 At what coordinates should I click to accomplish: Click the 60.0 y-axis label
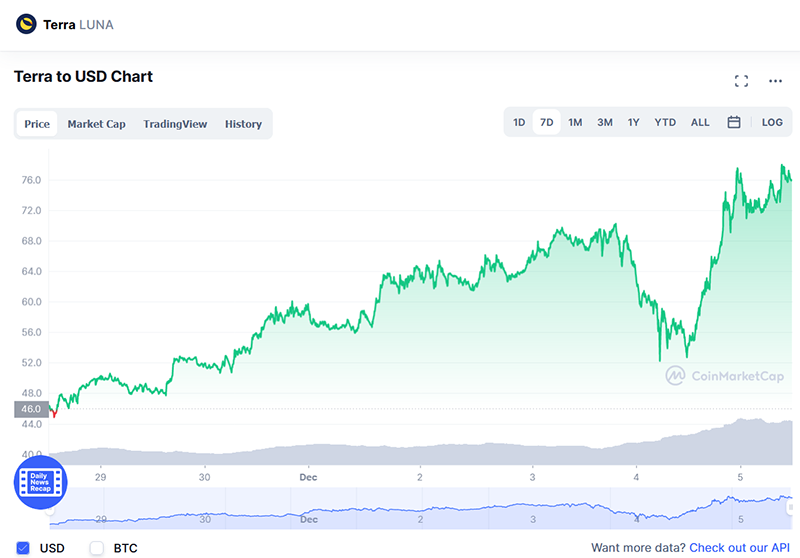tap(31, 302)
